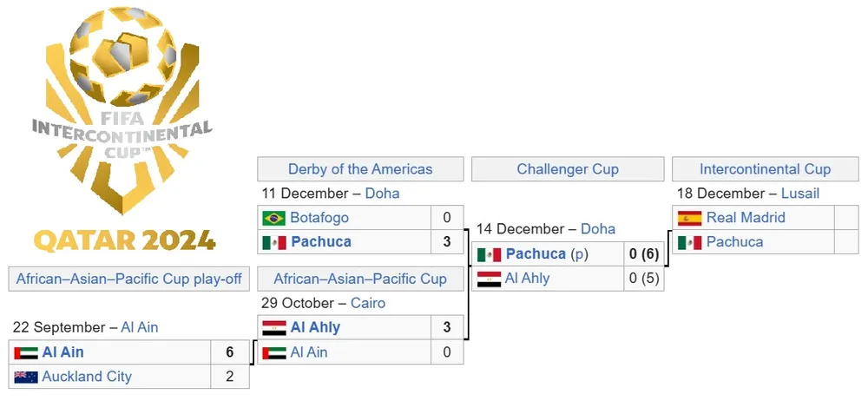Click the Egypt flag in Challenger Cup match
This screenshot has width=868, height=401.
(489, 279)
